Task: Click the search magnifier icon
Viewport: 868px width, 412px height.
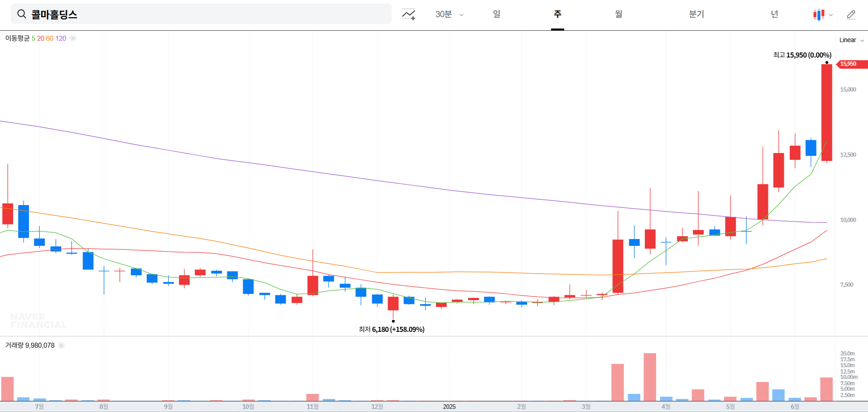Action: pos(21,14)
